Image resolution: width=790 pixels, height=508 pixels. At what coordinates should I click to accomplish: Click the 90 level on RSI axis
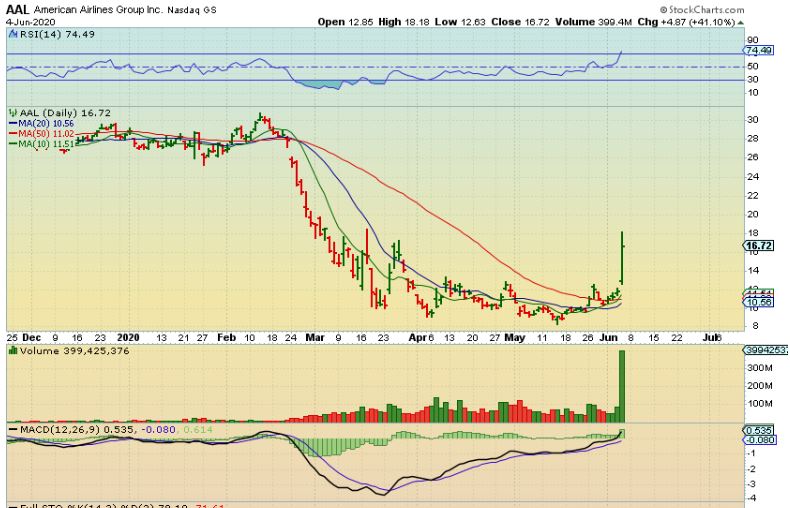tap(753, 40)
